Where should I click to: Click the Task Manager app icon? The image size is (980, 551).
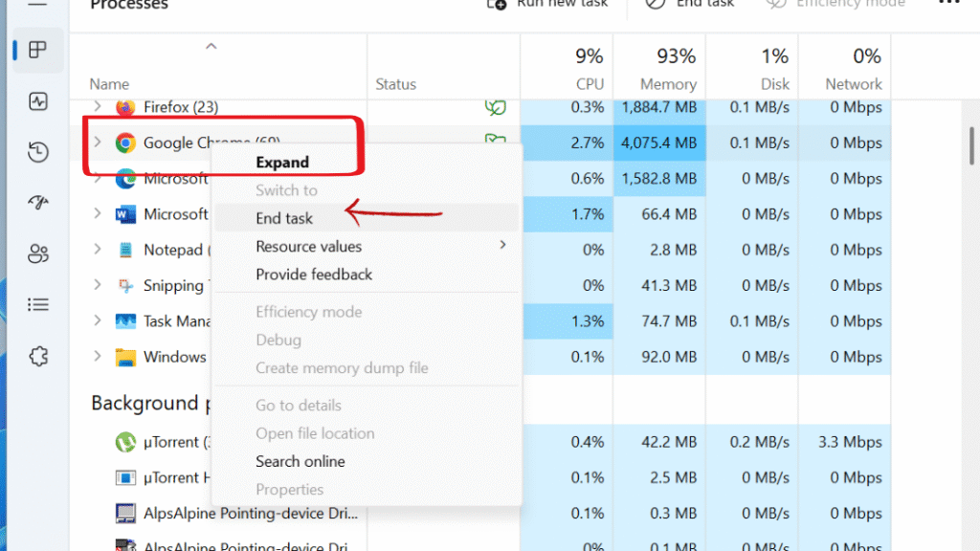(125, 321)
